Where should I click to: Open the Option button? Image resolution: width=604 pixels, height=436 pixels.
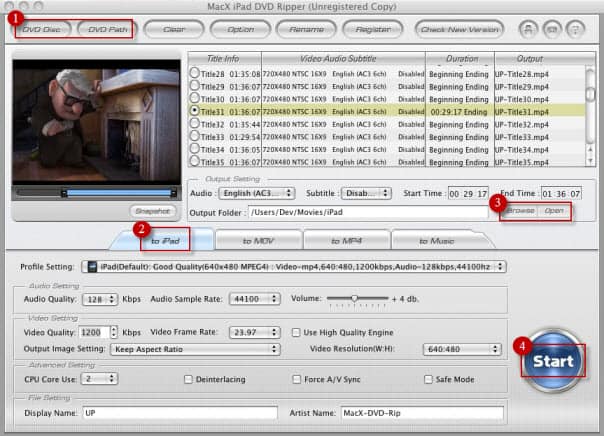coord(240,29)
